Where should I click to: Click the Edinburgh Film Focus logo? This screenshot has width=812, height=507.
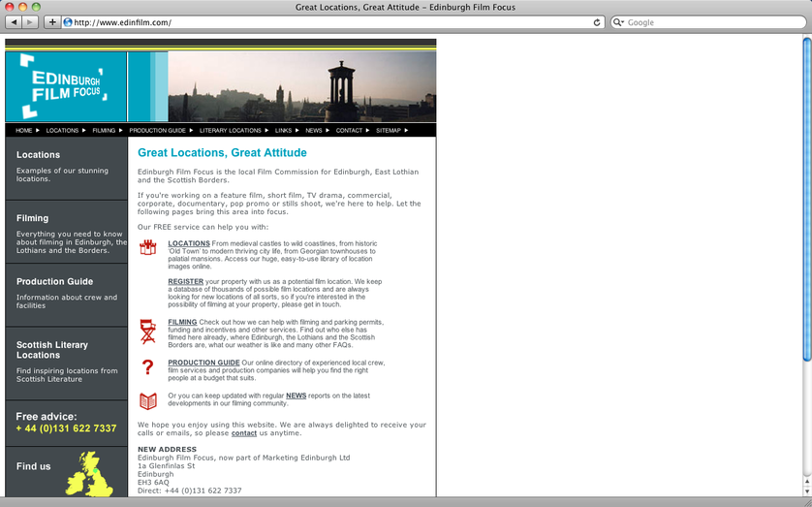coord(66,86)
